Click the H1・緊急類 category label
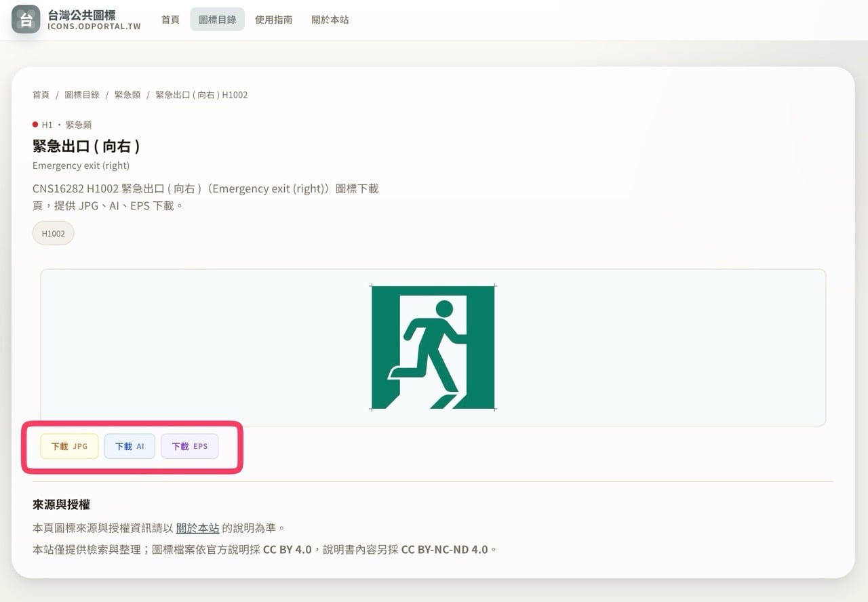868x602 pixels. 68,124
